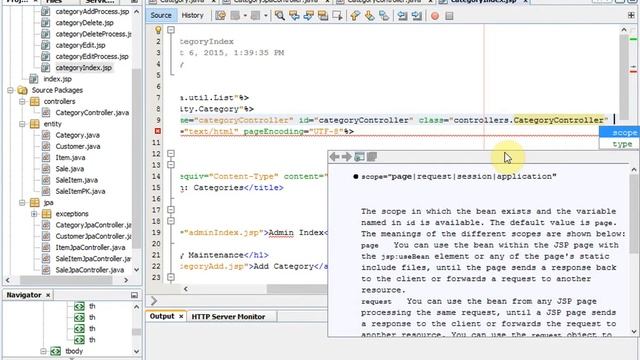Click scroll-right arrow in Projects panel
Screen dimensions: 640x360
point(126,280)
